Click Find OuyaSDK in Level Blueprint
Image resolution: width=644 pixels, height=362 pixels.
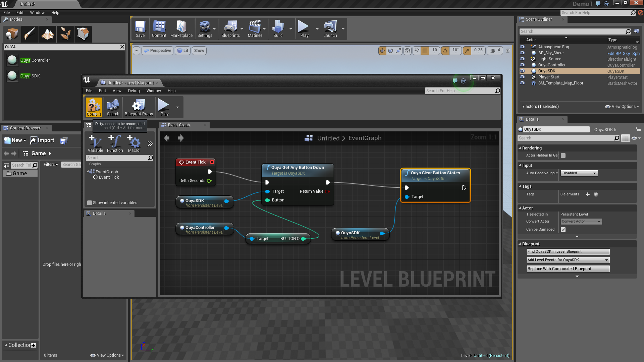pyautogui.click(x=568, y=252)
